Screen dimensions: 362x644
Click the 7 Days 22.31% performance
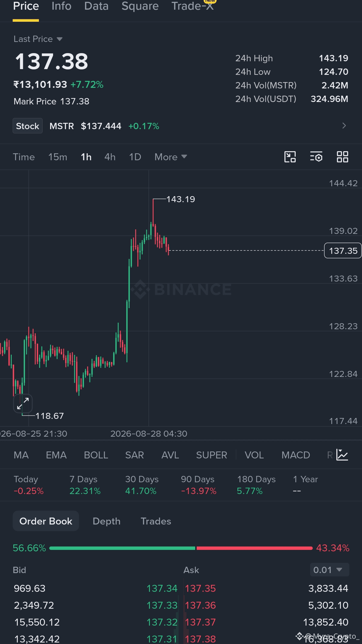[x=85, y=485]
